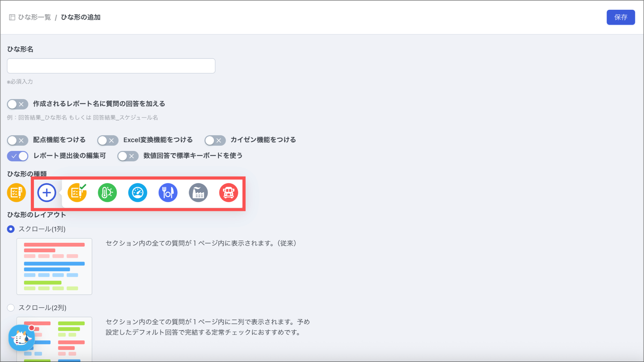Image resolution: width=644 pixels, height=362 pixels.
Task: Select the green thermometer template icon
Action: pos(107,192)
